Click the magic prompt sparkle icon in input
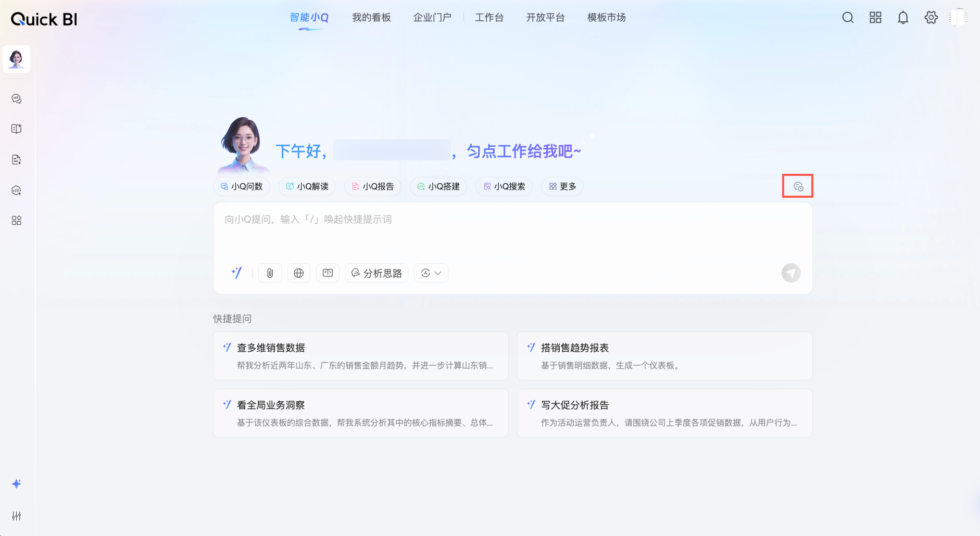Viewport: 980px width, 536px height. (236, 273)
